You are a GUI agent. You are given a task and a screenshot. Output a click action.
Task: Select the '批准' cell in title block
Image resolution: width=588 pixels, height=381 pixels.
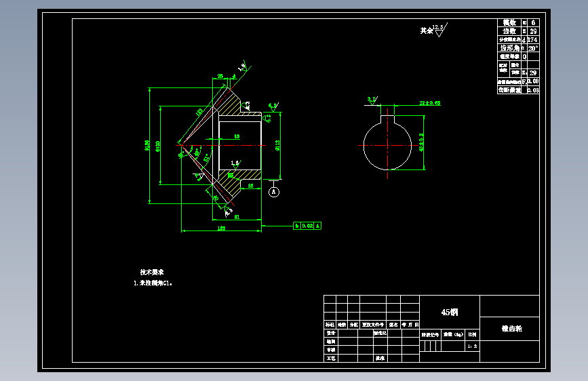380,359
